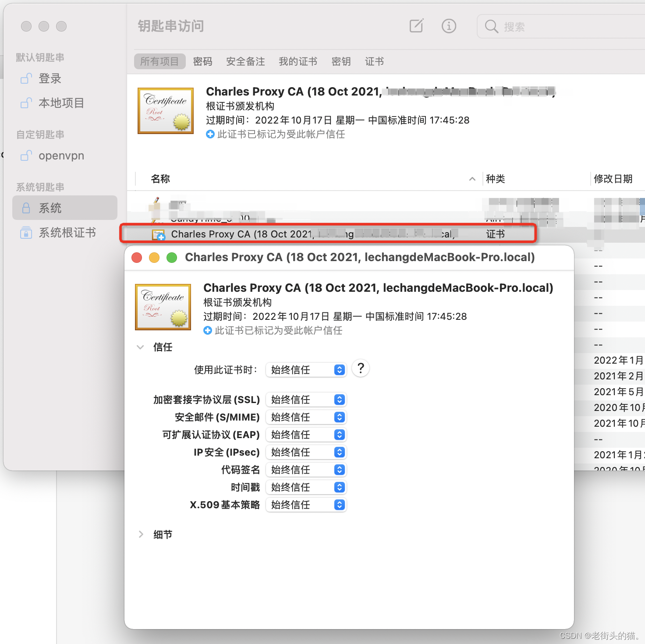Screen dimensions: 645x644
Task: Click the large Root Certificate thumbnail in main window
Action: click(166, 111)
